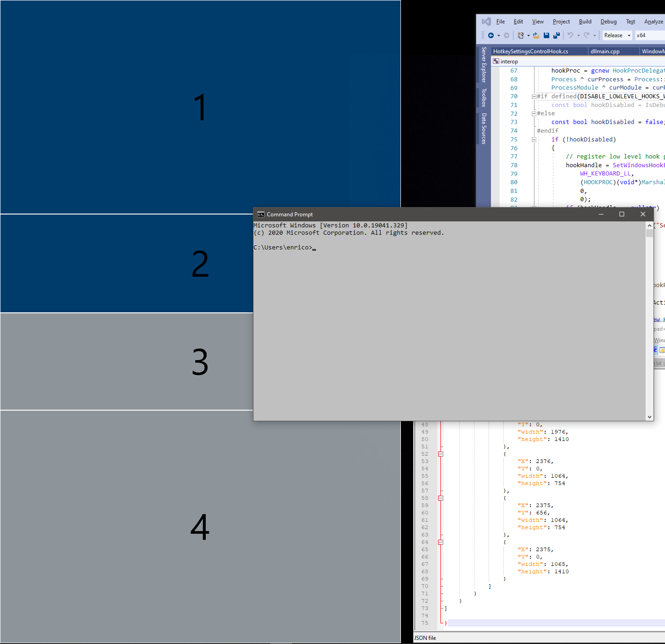665x644 pixels.
Task: Open the View menu in Visual Studio
Action: tap(538, 22)
